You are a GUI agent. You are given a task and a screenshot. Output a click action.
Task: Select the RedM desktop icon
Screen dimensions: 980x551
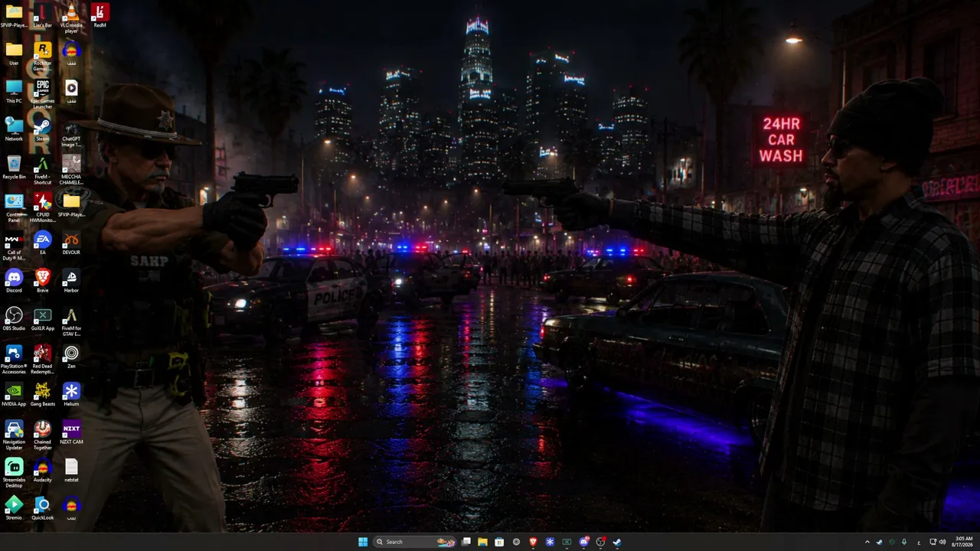click(100, 16)
